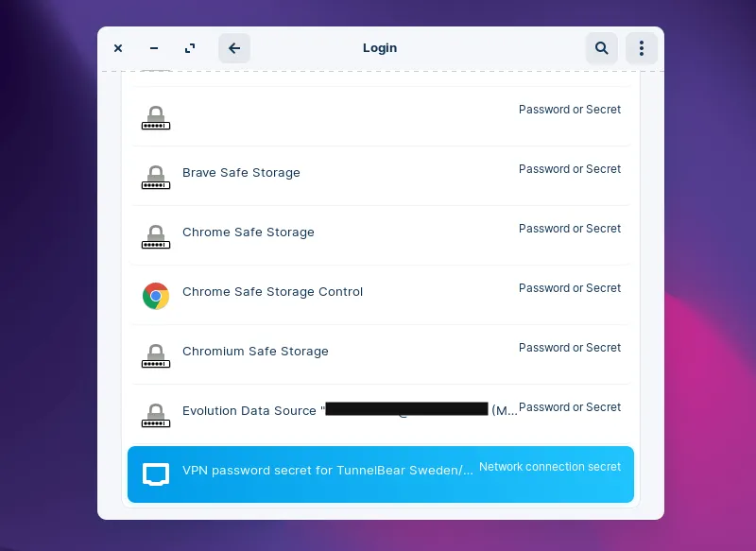Click the Evolution Data Source lock icon
Image resolution: width=756 pixels, height=551 pixels.
[156, 415]
